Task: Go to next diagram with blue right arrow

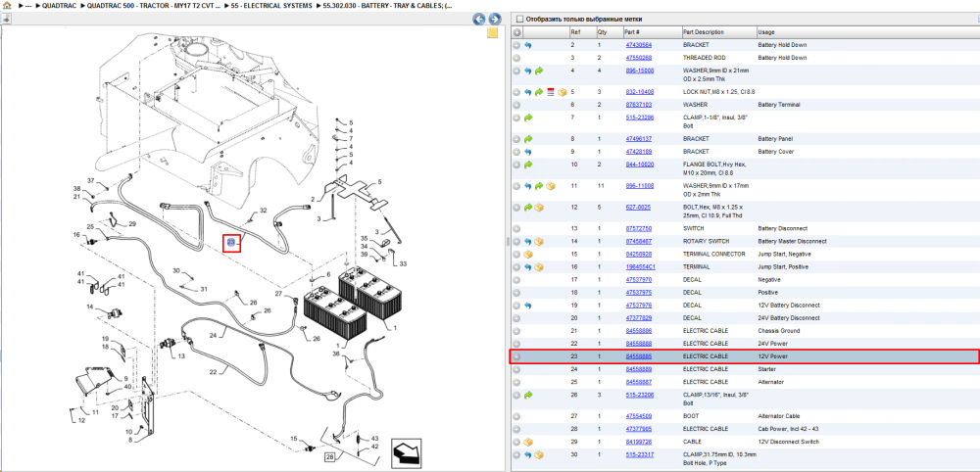Action: coord(494,19)
